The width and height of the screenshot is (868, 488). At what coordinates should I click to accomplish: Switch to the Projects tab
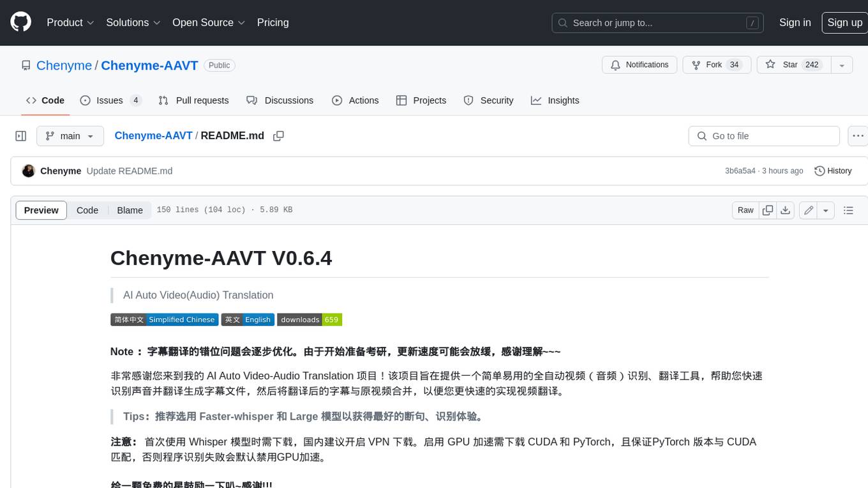click(421, 100)
